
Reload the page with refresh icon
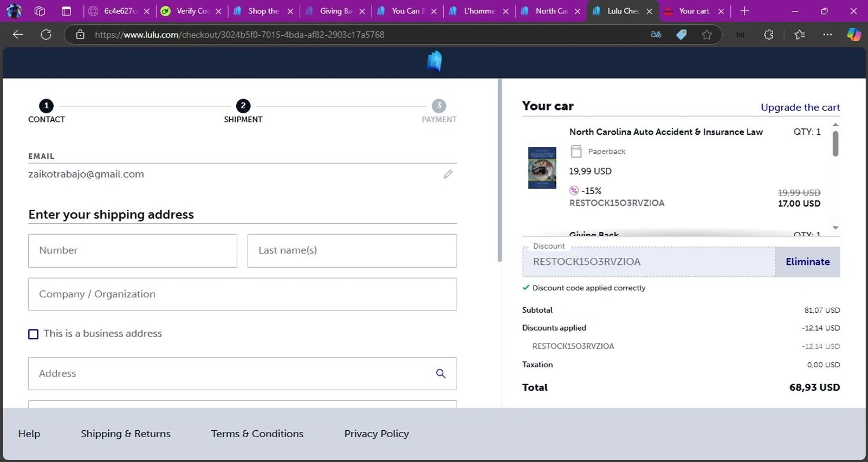click(46, 35)
